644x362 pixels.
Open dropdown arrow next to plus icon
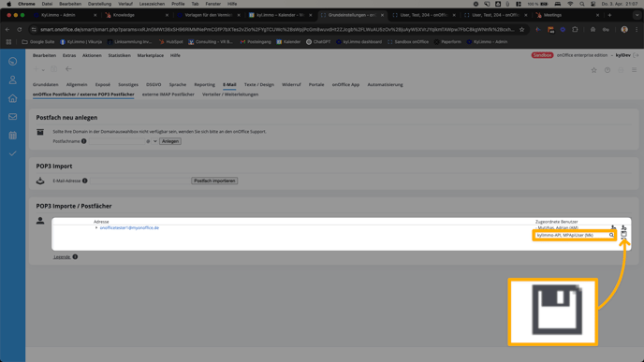tap(43, 70)
